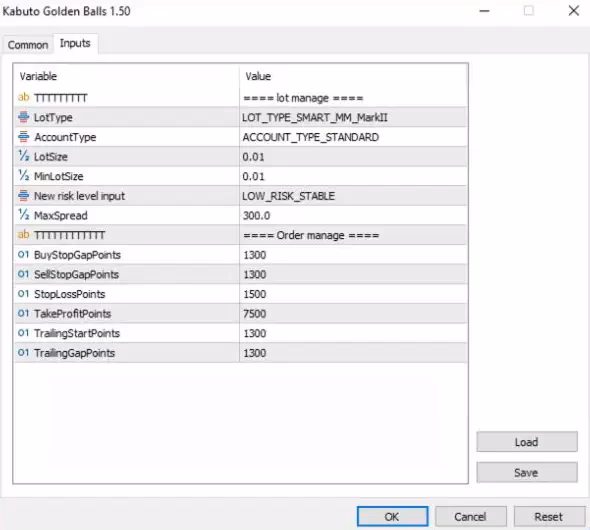The height and width of the screenshot is (530, 590).
Task: Click the Cancel button
Action: pos(470,516)
